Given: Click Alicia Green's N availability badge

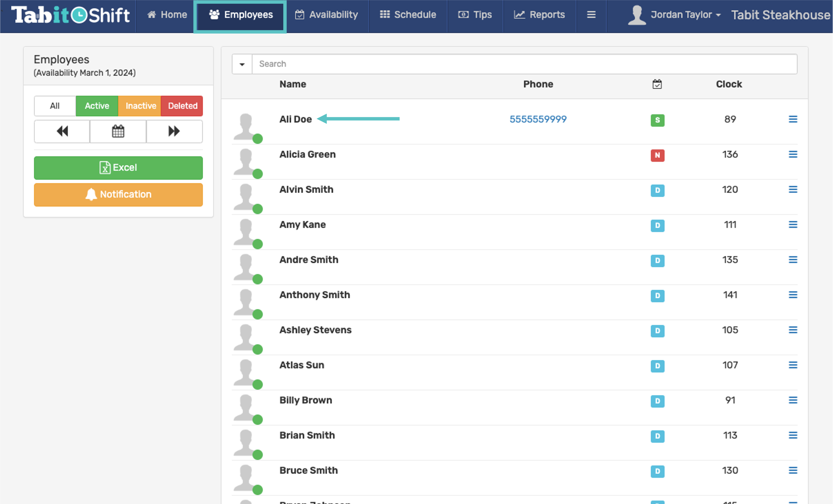Looking at the screenshot, I should click(x=658, y=155).
